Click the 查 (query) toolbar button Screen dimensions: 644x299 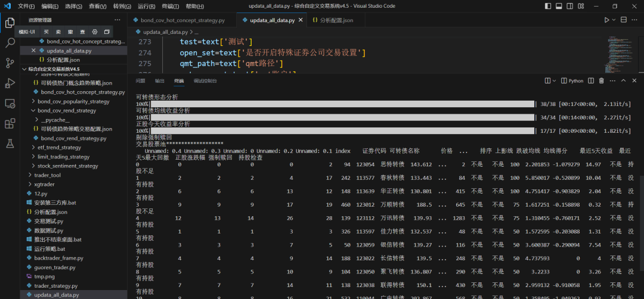coord(82,32)
